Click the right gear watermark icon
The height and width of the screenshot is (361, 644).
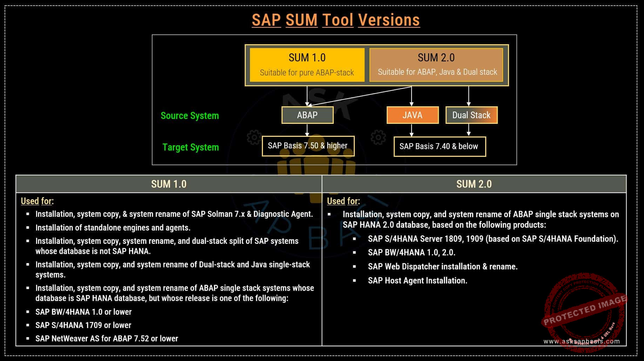click(x=378, y=137)
